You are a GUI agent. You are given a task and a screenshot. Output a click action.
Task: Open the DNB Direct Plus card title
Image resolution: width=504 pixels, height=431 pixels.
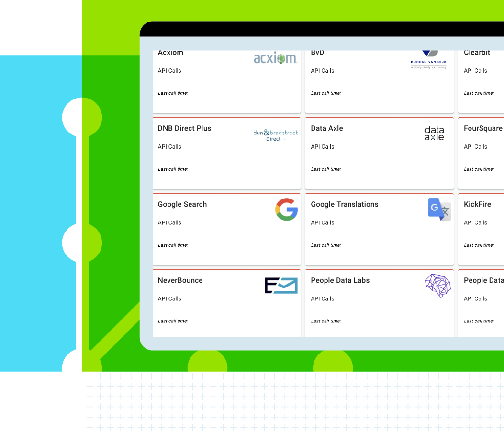[184, 128]
